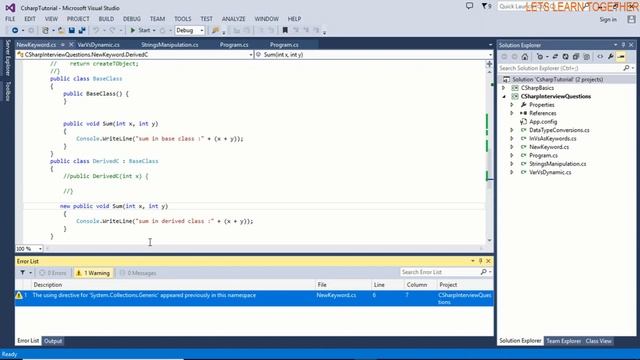Select DataTypeConversions.cs in Solution Explorer

coord(559,130)
